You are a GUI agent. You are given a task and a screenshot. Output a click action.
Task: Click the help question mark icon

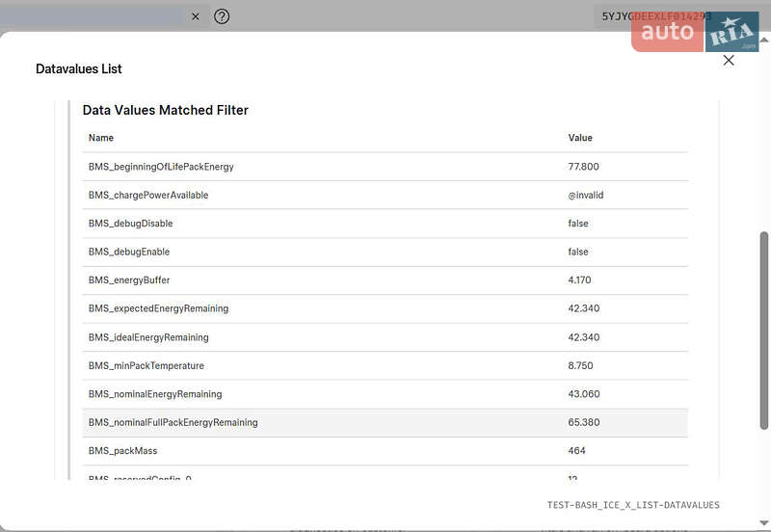[222, 16]
